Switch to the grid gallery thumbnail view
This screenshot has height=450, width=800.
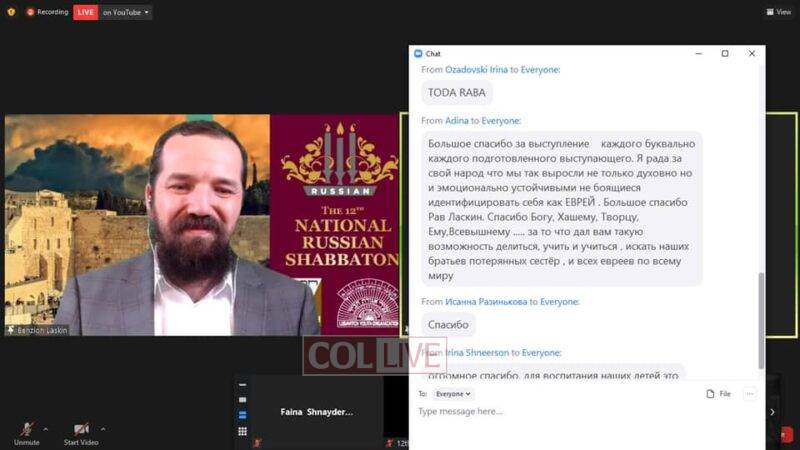tap(242, 432)
